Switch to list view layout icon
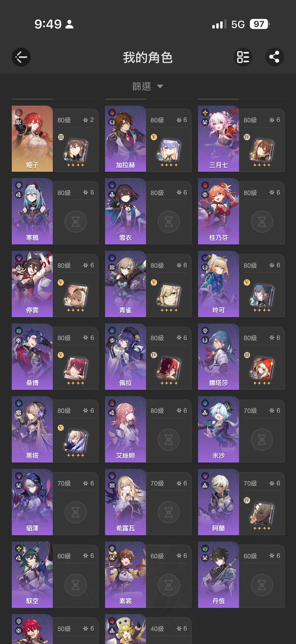Viewport: 296px width, 644px height. (x=243, y=57)
